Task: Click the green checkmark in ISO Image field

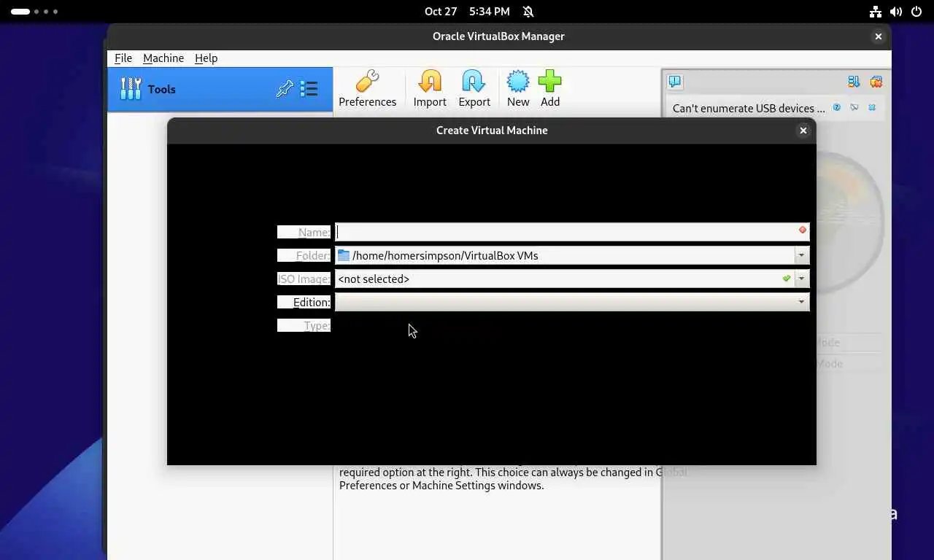Action: (x=787, y=279)
